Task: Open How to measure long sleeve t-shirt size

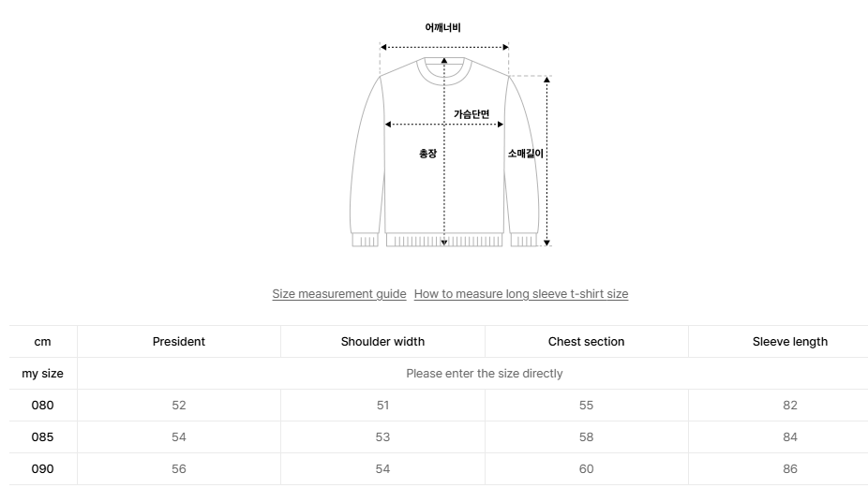Action: click(520, 294)
